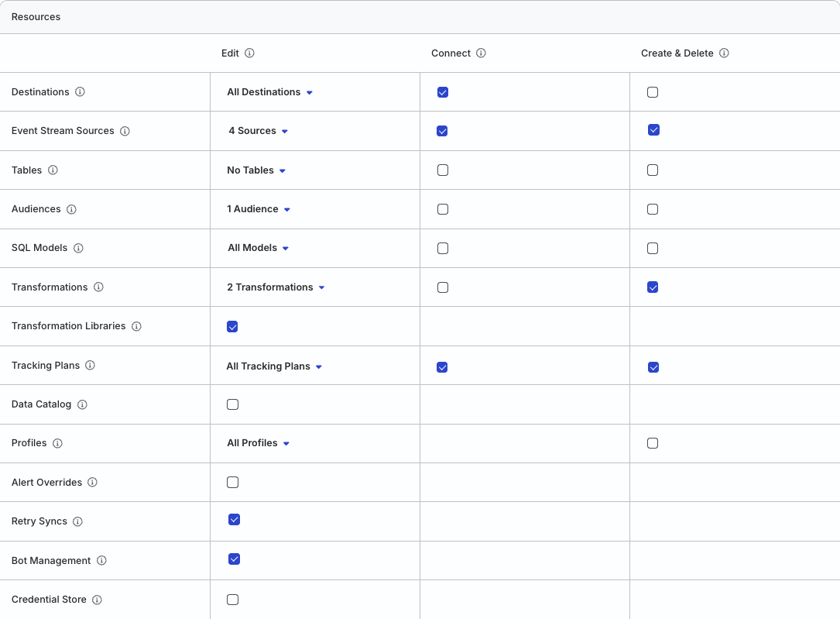The height and width of the screenshot is (619, 840).
Task: Click Transformation Libraries info icon
Action: click(x=136, y=326)
